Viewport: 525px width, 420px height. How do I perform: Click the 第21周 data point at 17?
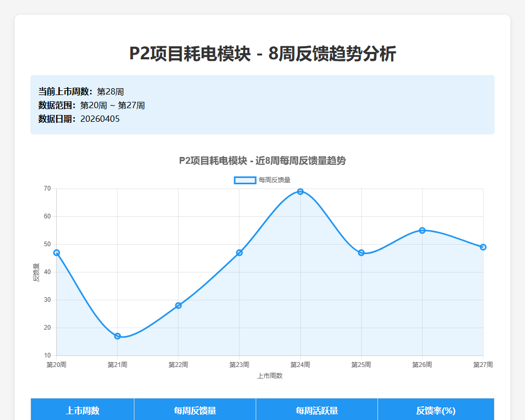pyautogui.click(x=118, y=336)
